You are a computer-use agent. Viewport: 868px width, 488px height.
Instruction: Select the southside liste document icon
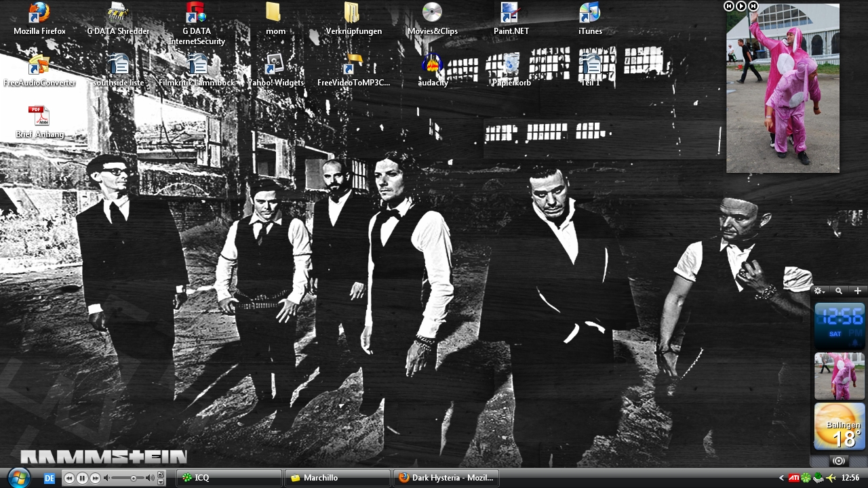click(118, 70)
